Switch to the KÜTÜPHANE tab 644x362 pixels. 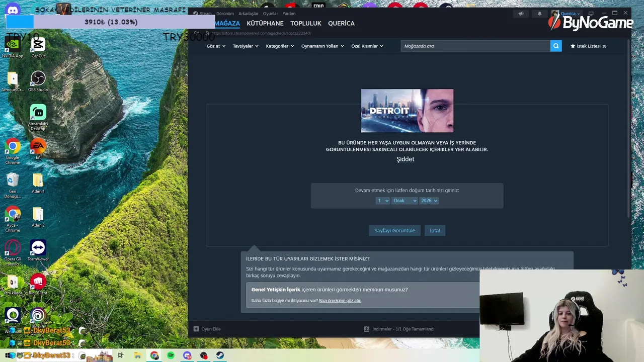point(265,23)
